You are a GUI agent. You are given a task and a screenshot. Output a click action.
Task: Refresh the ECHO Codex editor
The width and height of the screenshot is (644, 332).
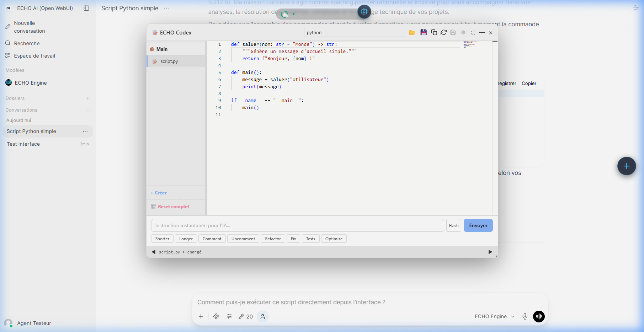443,32
